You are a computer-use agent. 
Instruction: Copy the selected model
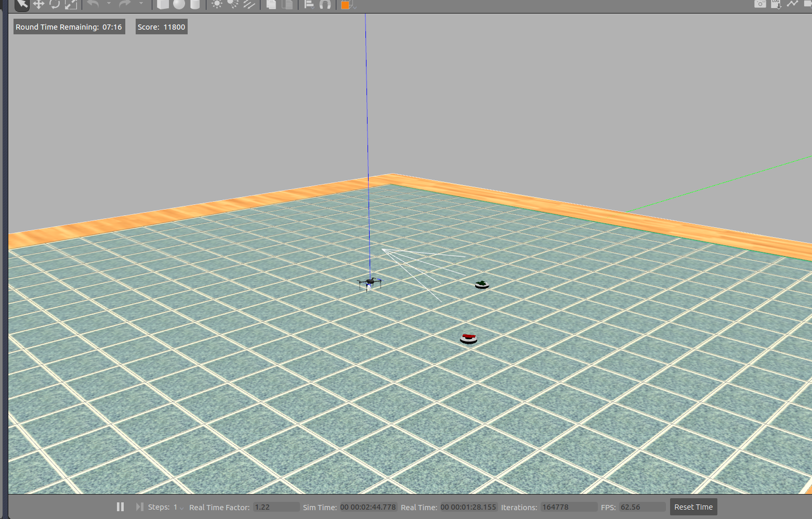point(271,4)
